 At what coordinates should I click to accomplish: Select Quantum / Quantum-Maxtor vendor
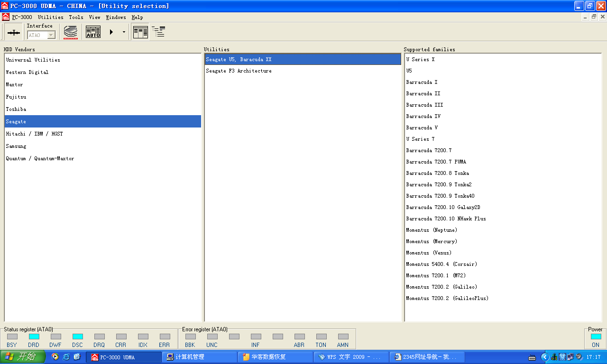point(103,158)
